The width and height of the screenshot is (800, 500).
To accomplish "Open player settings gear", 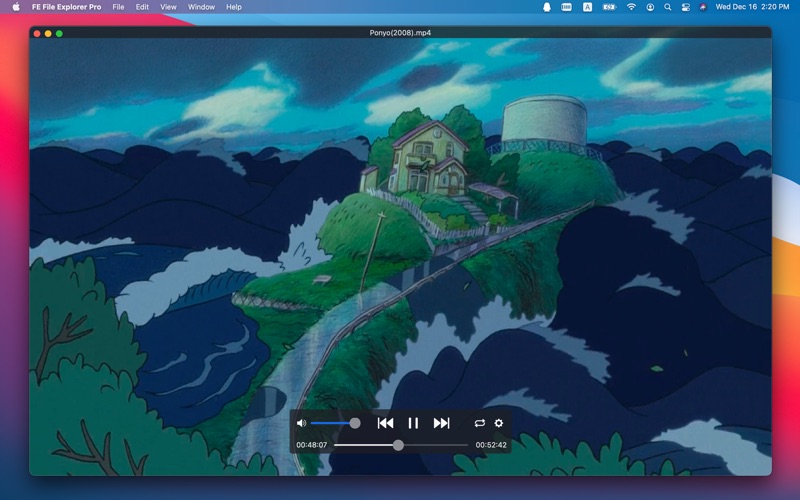I will 499,423.
